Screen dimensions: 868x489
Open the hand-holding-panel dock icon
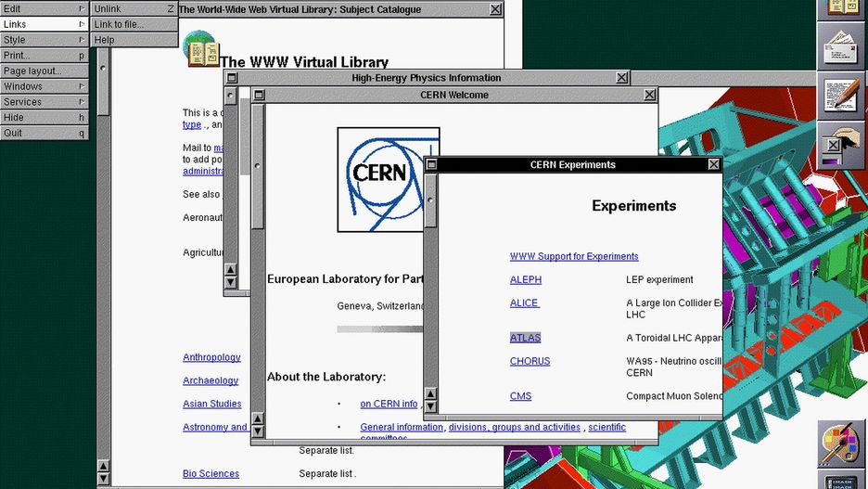coord(840,145)
